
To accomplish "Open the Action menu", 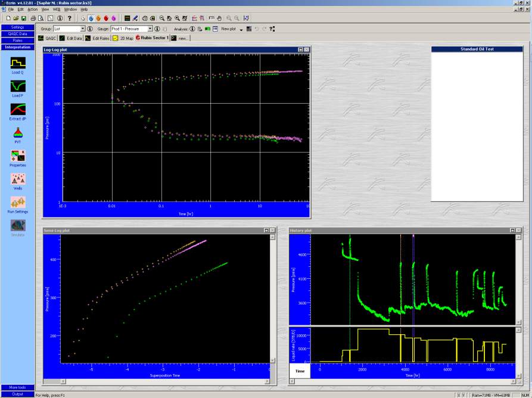I will 32,10.
